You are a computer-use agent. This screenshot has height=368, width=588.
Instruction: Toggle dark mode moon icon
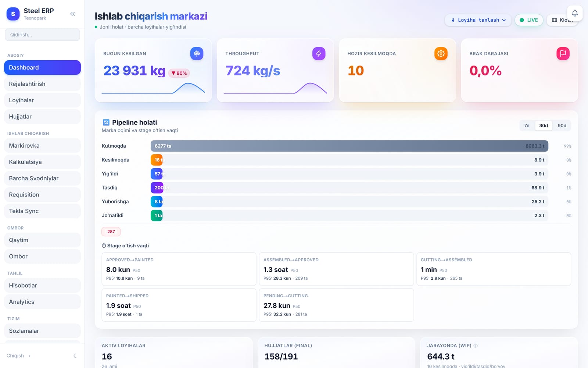tap(75, 356)
